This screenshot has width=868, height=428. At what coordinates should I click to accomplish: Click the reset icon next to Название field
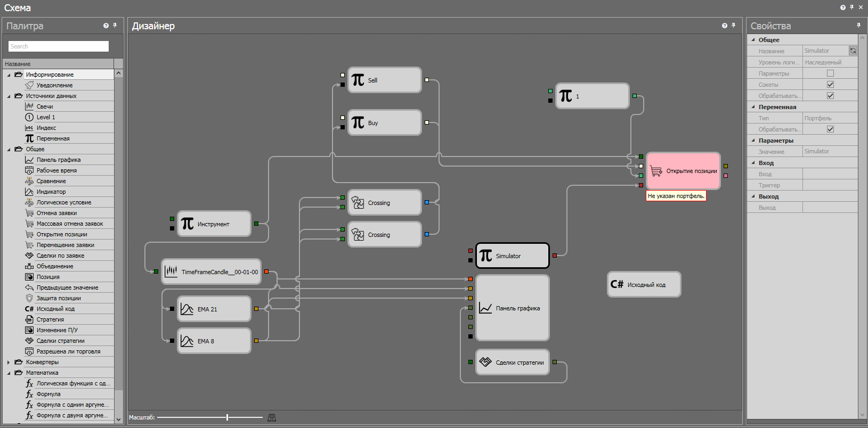click(853, 51)
